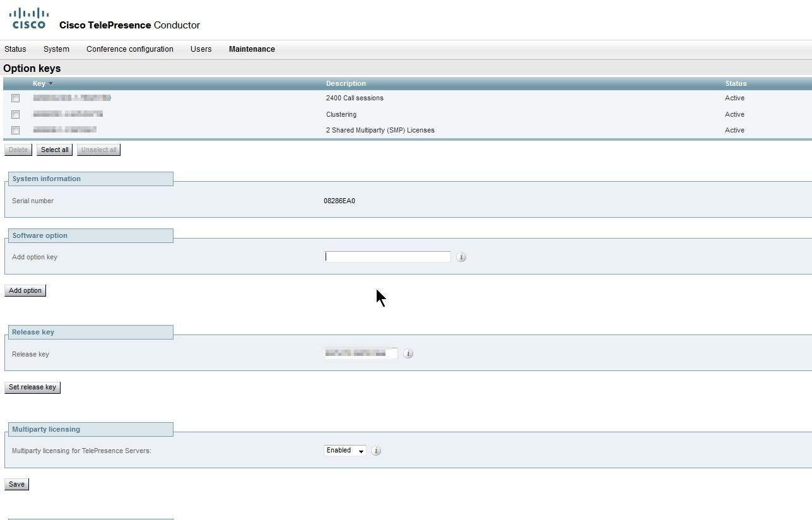Click the Set release key button

point(32,387)
